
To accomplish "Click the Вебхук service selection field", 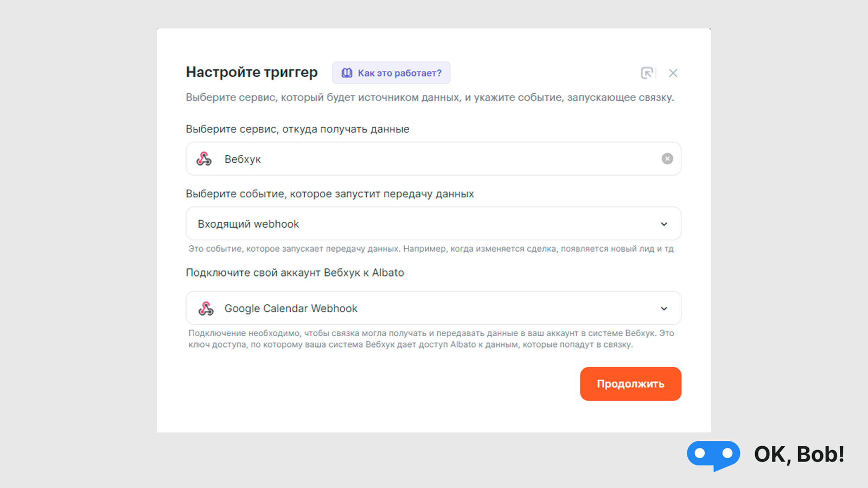I will tap(433, 159).
